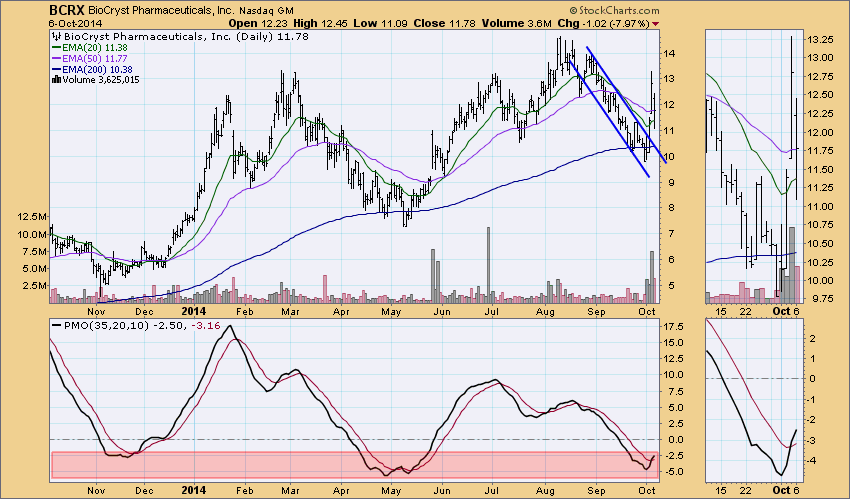Click the 13.25 label in zoom panel
The image size is (850, 499).
tap(820, 40)
